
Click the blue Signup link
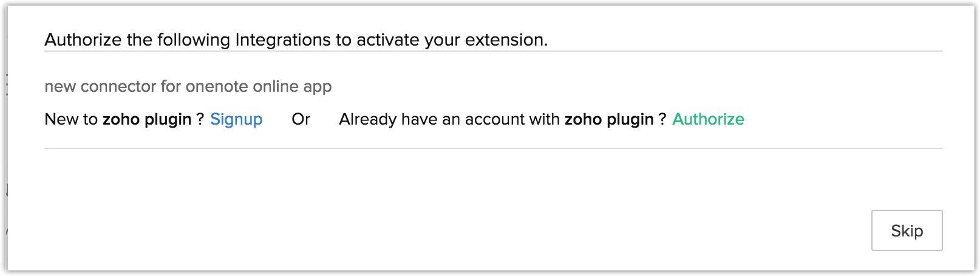tap(236, 119)
